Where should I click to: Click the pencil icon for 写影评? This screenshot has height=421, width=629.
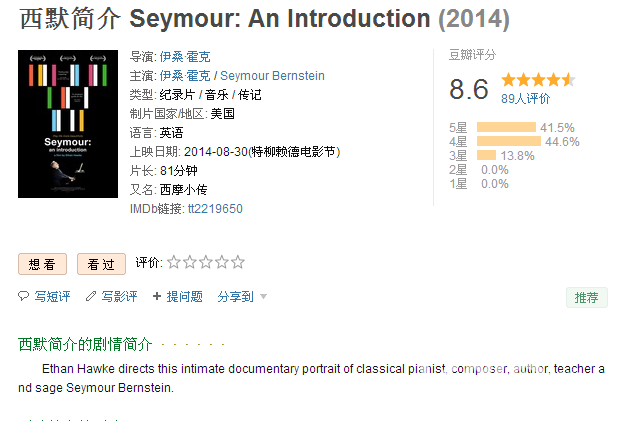coord(91,296)
